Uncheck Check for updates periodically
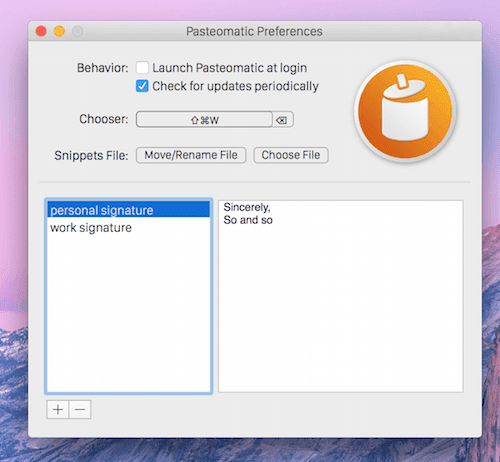500x462 pixels. pyautogui.click(x=142, y=86)
